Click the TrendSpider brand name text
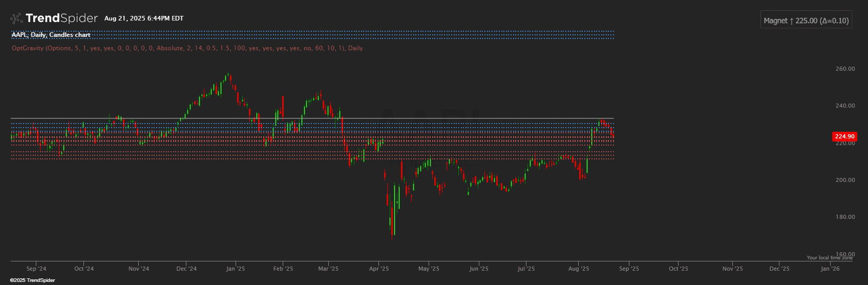868x285 pixels. [61, 18]
